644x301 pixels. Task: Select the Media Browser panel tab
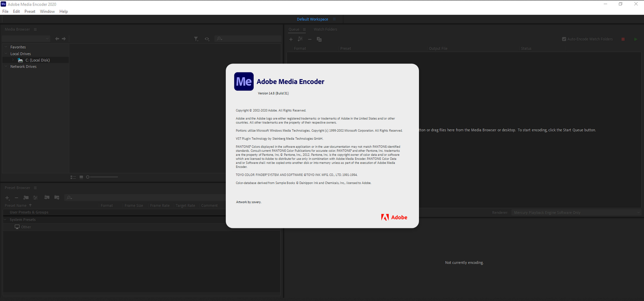point(17,29)
